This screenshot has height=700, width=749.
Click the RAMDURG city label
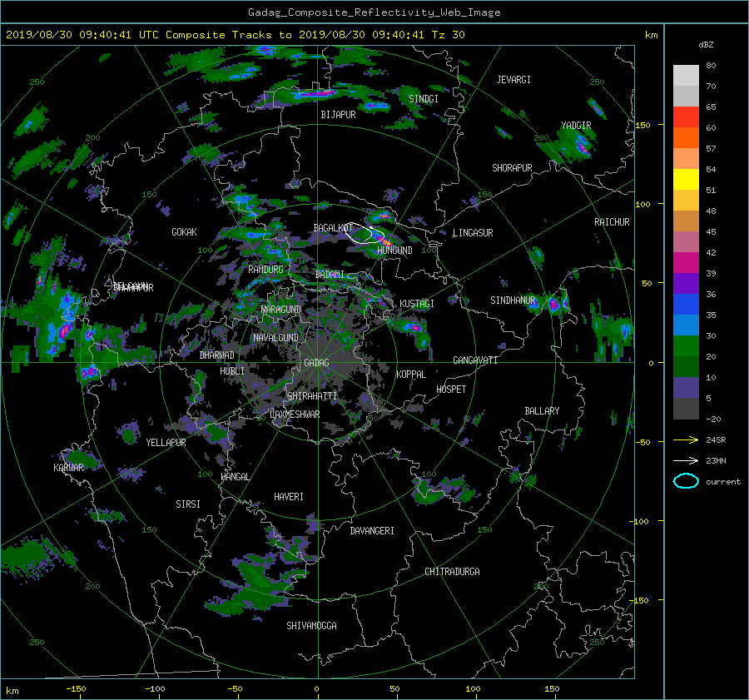pos(265,270)
